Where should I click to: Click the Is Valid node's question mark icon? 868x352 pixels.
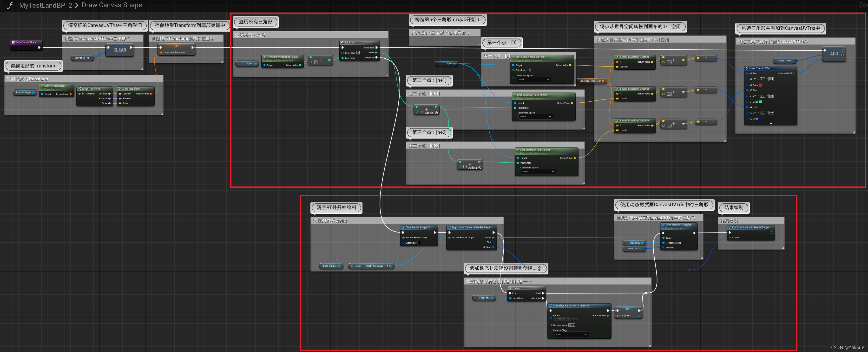(x=510, y=288)
